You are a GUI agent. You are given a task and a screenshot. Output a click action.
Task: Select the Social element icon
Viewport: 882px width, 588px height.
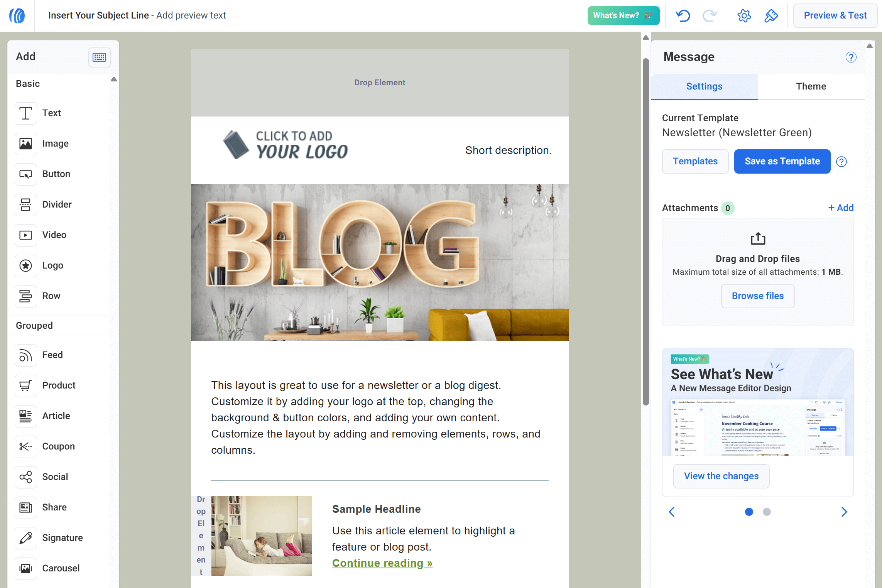click(25, 477)
